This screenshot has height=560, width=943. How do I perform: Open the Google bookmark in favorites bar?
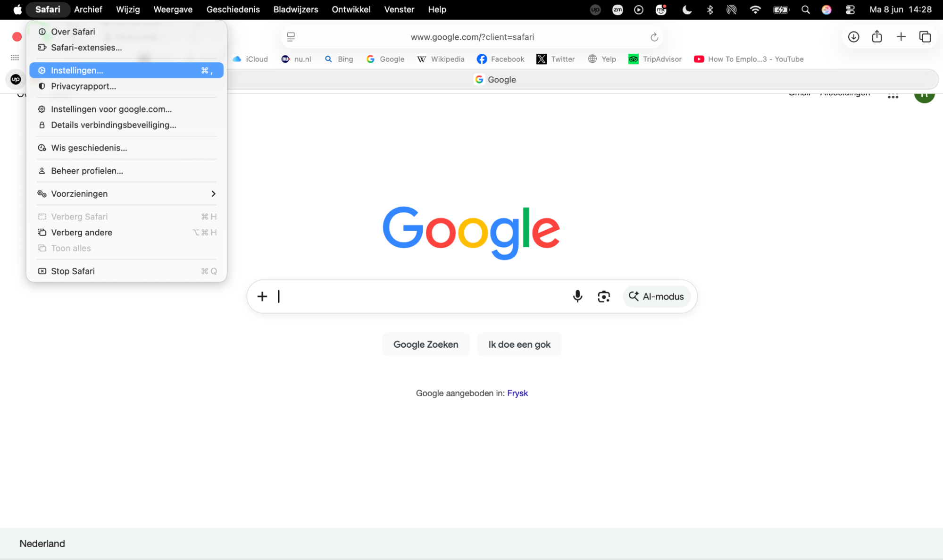tap(385, 59)
